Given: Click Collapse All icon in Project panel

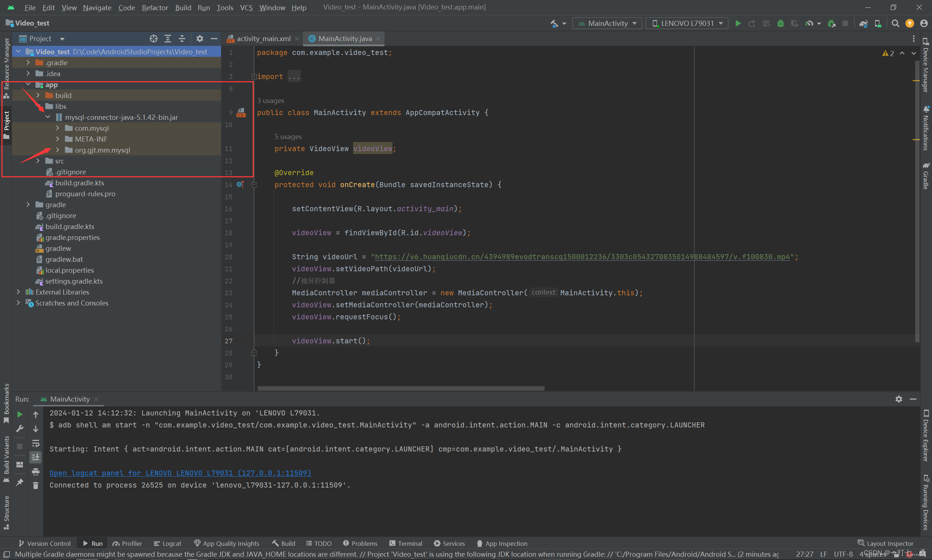Looking at the screenshot, I should pos(182,39).
